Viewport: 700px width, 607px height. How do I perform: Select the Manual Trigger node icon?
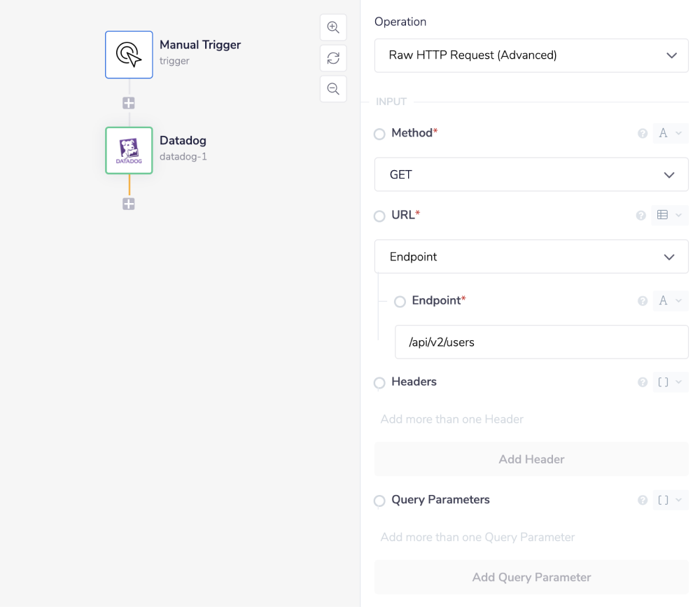click(129, 55)
